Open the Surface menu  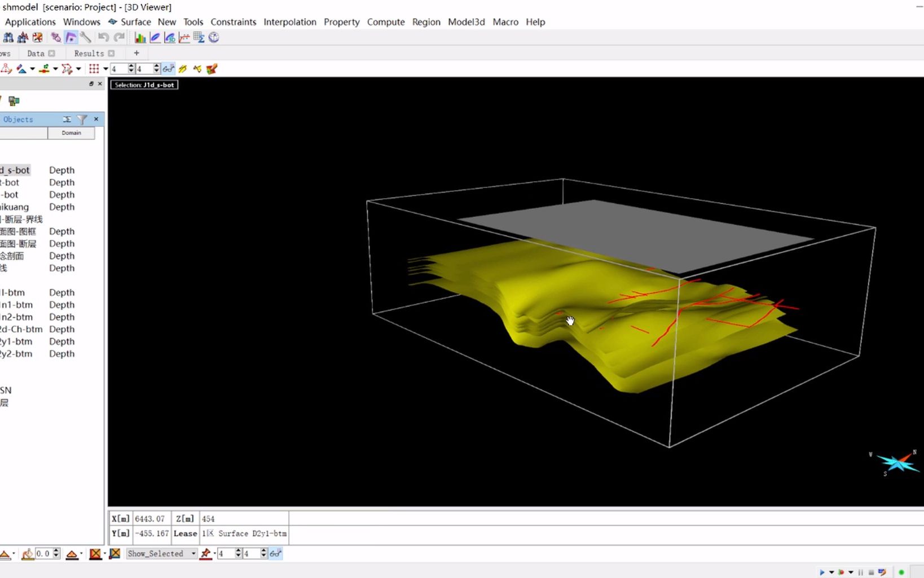click(135, 22)
